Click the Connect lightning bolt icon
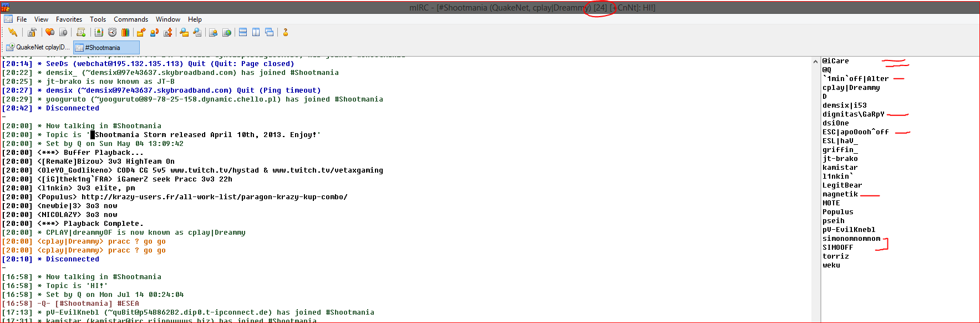 pyautogui.click(x=12, y=32)
